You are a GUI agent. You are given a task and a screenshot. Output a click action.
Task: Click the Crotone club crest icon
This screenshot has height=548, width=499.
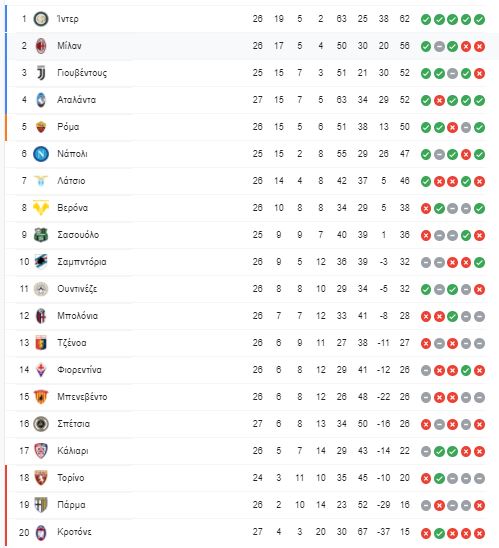click(41, 532)
